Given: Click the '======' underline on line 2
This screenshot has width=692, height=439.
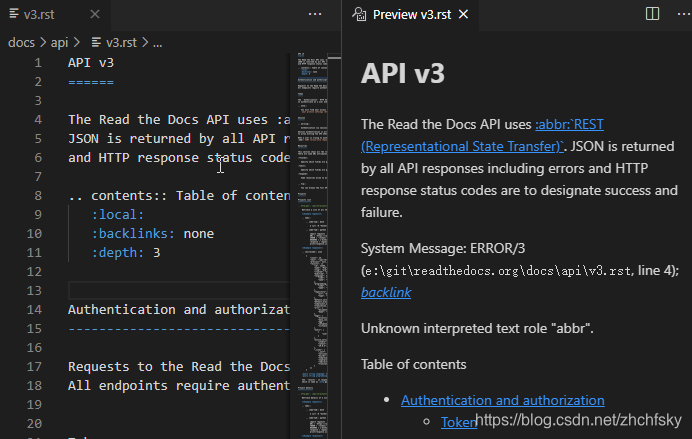Looking at the screenshot, I should (x=91, y=82).
